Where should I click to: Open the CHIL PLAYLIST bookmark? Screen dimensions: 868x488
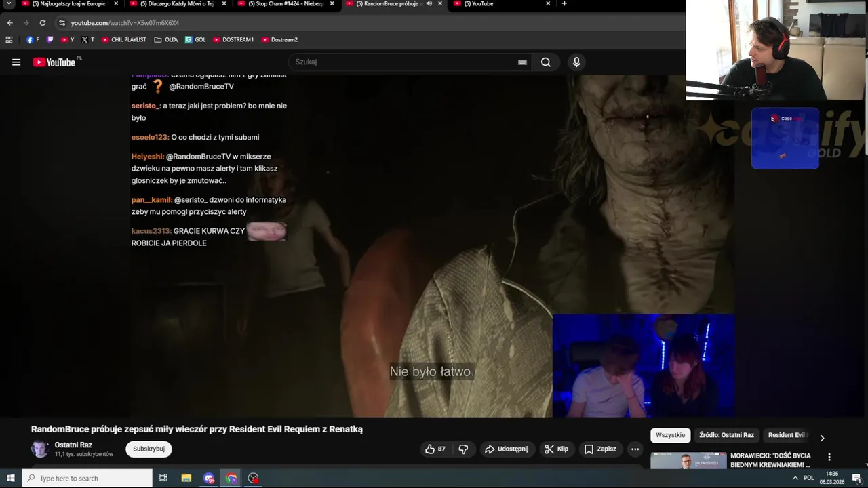click(x=123, y=40)
